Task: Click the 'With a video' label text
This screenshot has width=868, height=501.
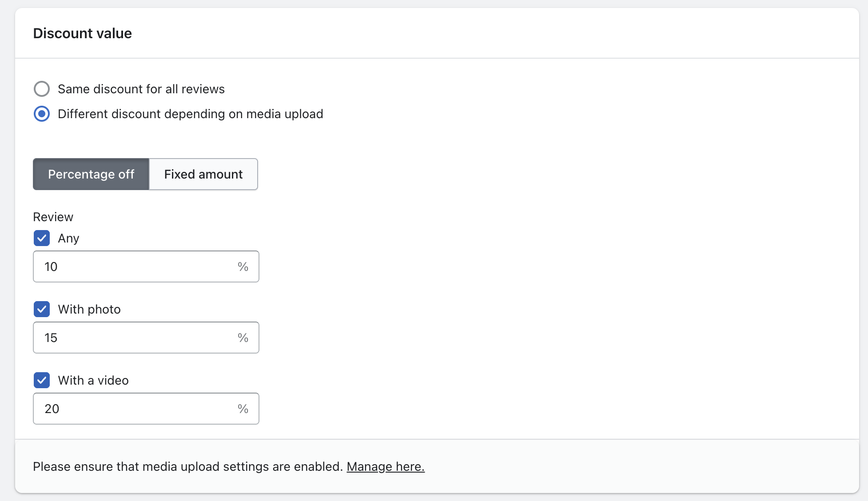Action: tap(93, 380)
